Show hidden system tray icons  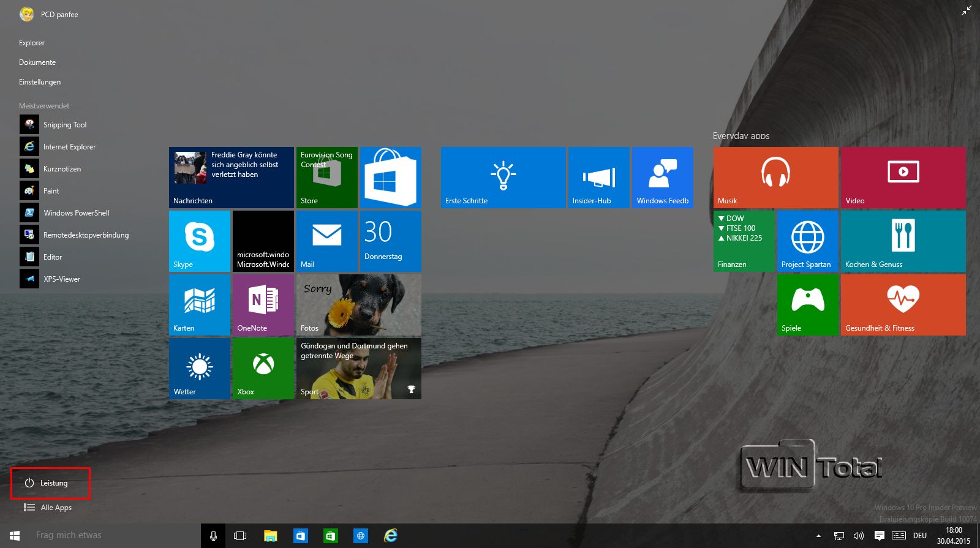pyautogui.click(x=818, y=536)
